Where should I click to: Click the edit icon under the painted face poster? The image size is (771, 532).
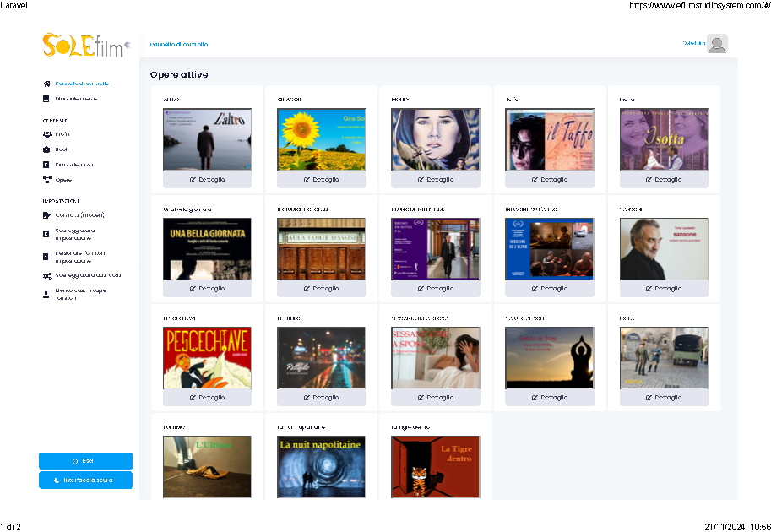point(421,180)
